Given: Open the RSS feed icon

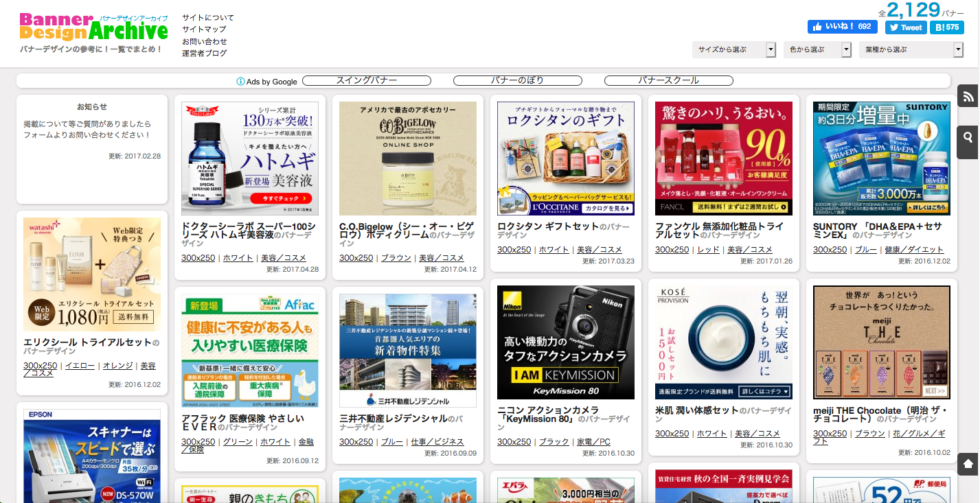Looking at the screenshot, I should point(968,97).
